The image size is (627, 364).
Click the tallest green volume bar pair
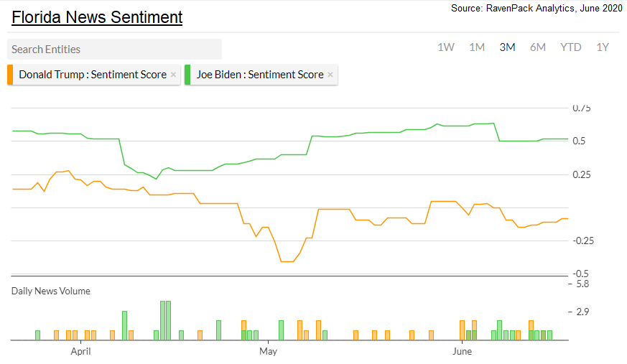coord(166,320)
